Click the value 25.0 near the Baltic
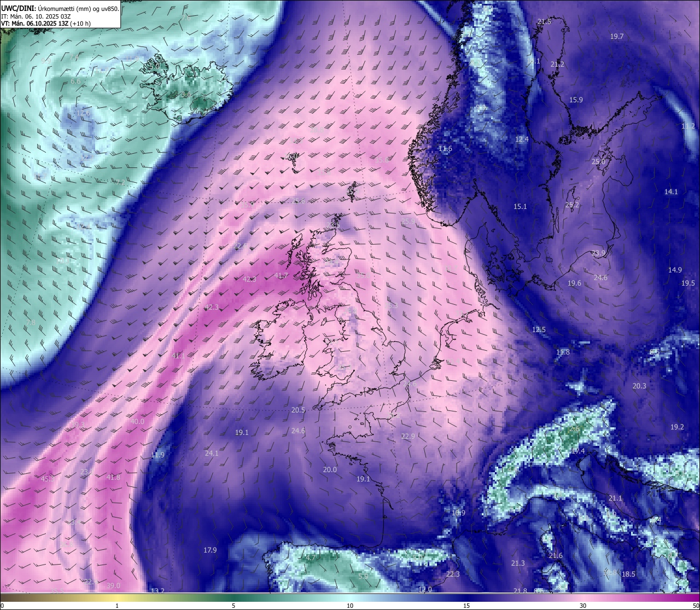 click(598, 161)
